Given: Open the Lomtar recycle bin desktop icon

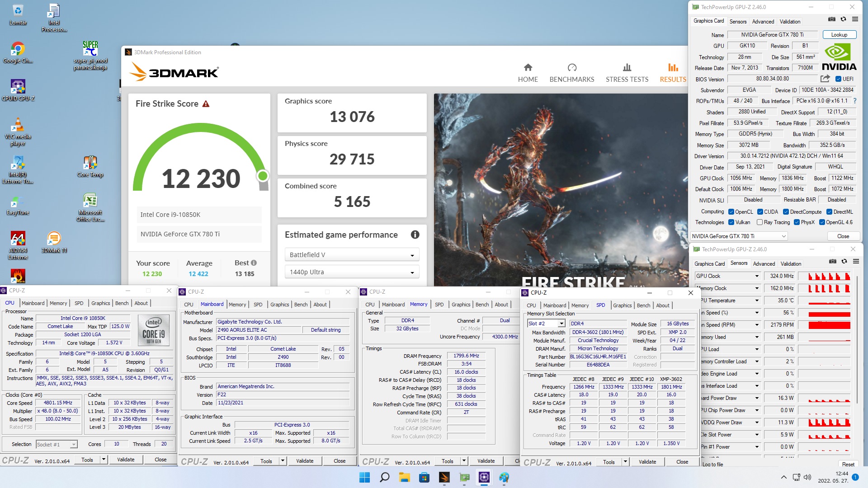Looking at the screenshot, I should click(18, 14).
